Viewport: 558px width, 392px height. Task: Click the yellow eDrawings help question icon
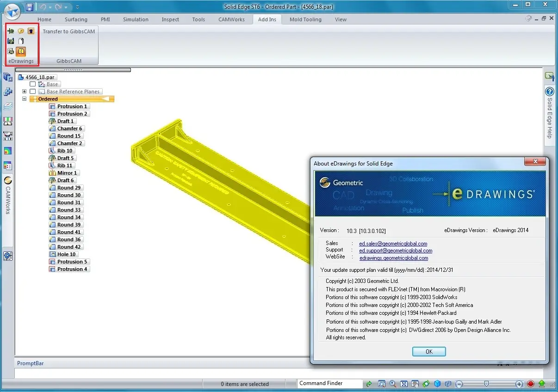[21, 31]
